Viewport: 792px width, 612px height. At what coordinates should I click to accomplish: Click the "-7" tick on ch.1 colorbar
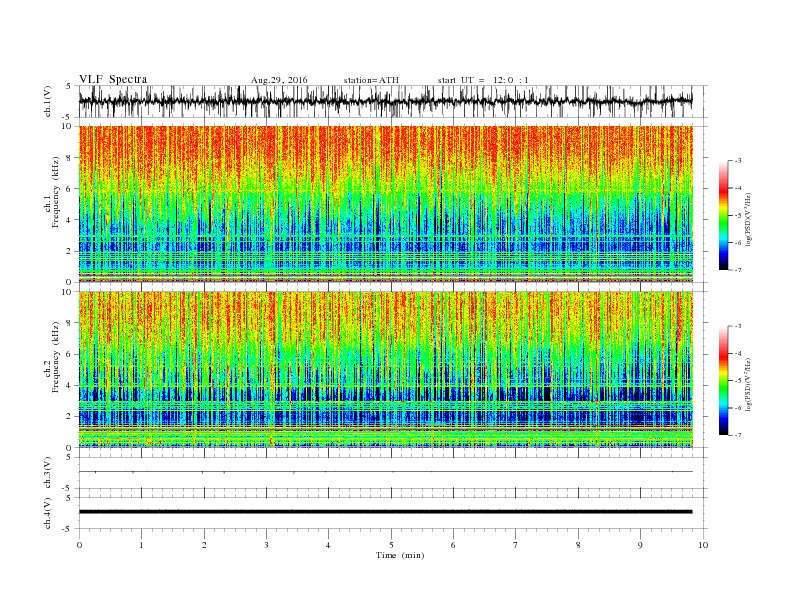coord(737,270)
